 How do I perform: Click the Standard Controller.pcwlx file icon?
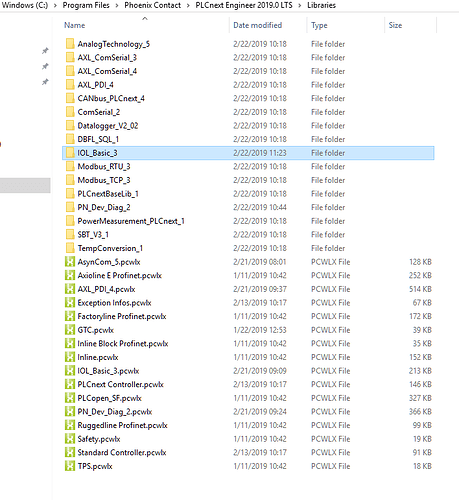(70, 452)
